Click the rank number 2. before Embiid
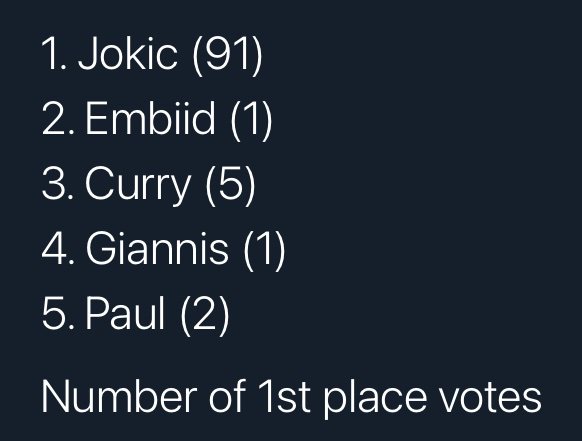The image size is (582, 441). coord(58,118)
